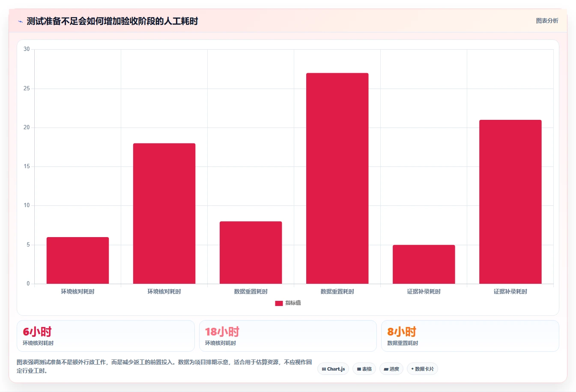Screen dimensions: 576x392
Task: Click the lightning bolt icon beside the title
Action: coord(20,21)
